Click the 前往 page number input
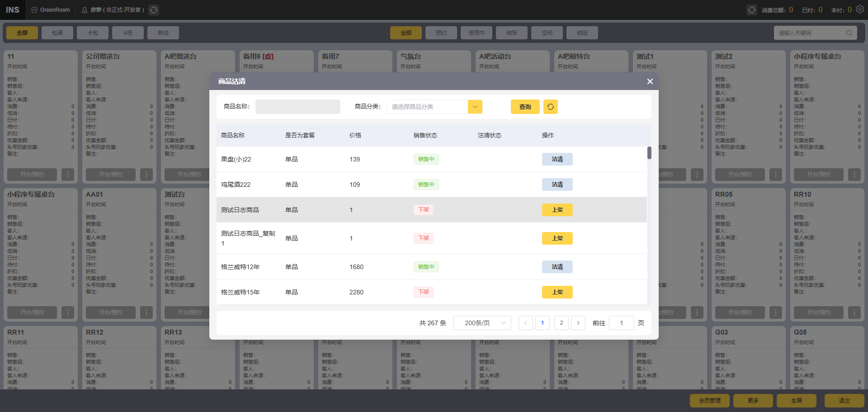Image resolution: width=868 pixels, height=412 pixels. (621, 323)
